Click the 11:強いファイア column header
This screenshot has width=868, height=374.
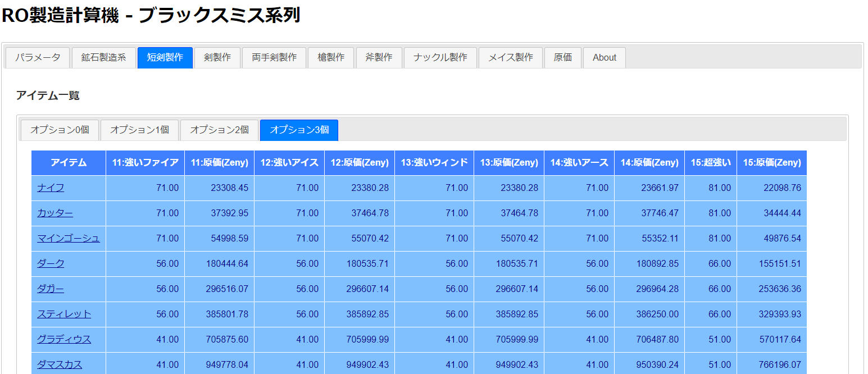(x=146, y=163)
